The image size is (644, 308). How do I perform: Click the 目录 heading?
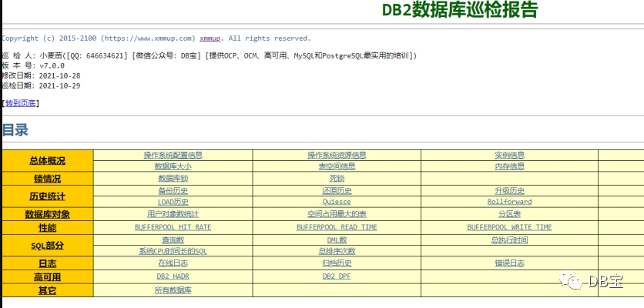(15, 130)
